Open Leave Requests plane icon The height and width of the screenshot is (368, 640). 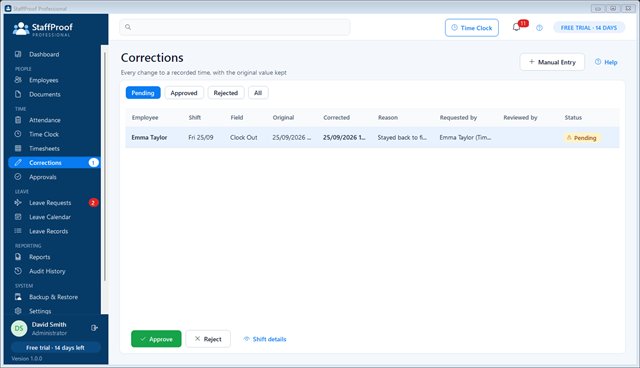18,202
